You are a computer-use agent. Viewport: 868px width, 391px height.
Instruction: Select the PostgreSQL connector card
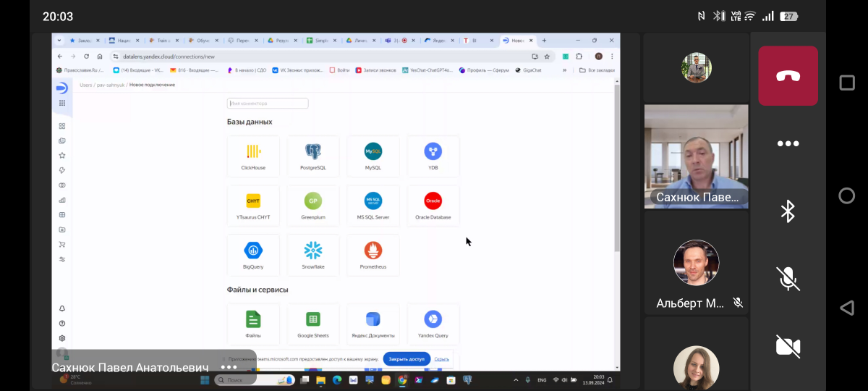313,156
